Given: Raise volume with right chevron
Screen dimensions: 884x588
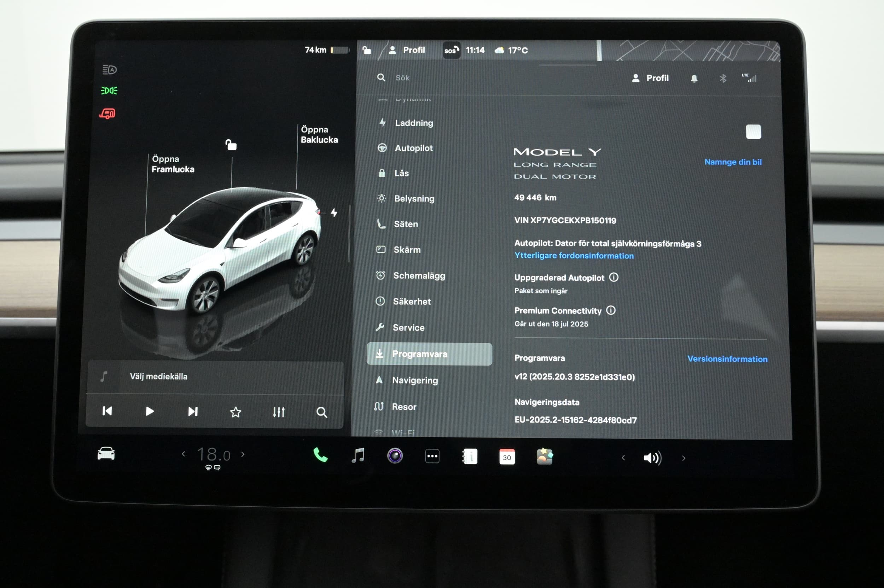Looking at the screenshot, I should tap(684, 458).
